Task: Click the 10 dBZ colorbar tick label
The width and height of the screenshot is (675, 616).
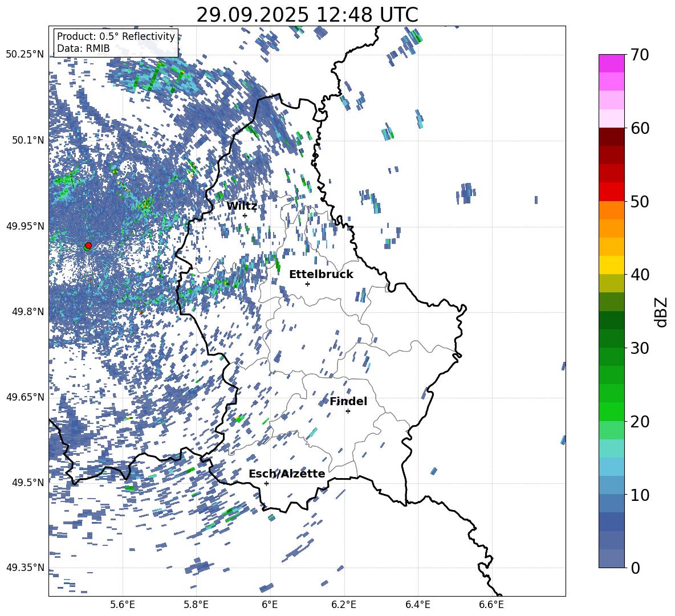Action: click(x=640, y=495)
